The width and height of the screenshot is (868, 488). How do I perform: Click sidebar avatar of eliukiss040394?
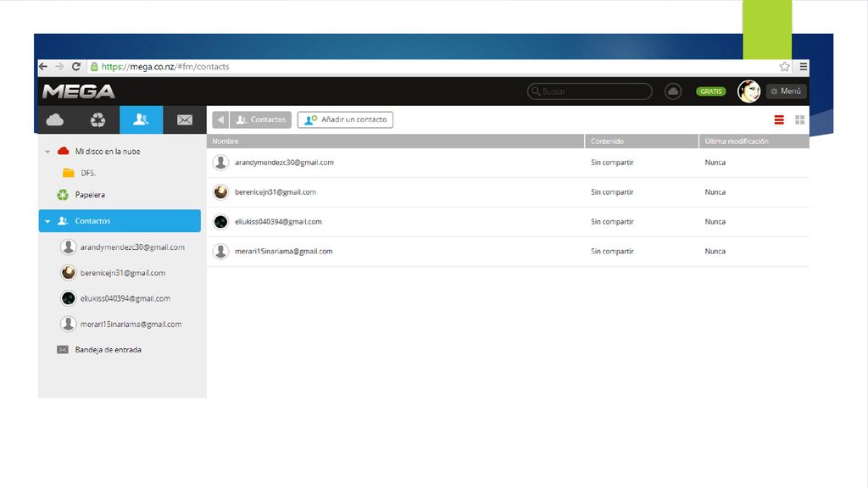[x=68, y=298]
